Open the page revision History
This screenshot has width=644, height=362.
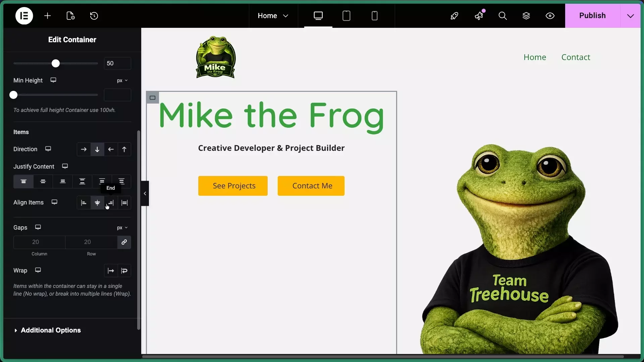(x=94, y=16)
